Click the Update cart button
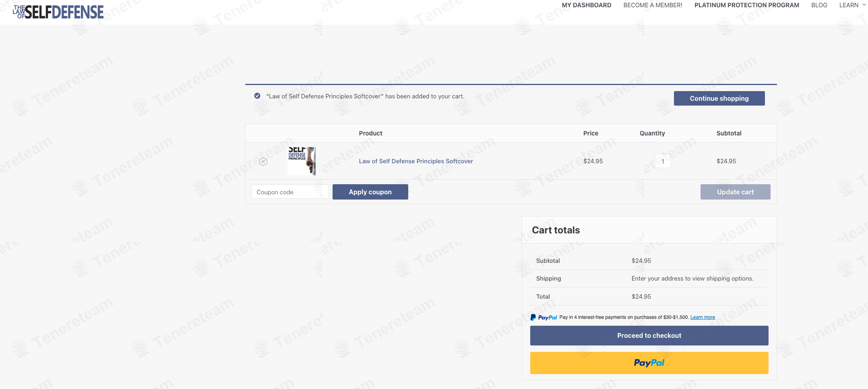Image resolution: width=868 pixels, height=389 pixels. (735, 192)
